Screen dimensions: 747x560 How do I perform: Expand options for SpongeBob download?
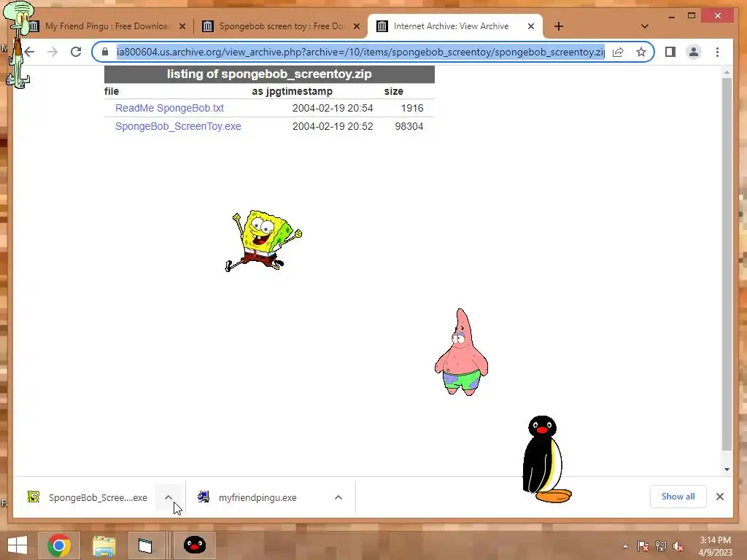tap(169, 497)
